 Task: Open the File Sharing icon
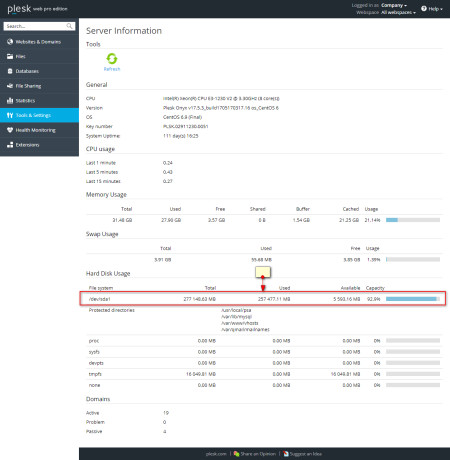click(x=10, y=86)
